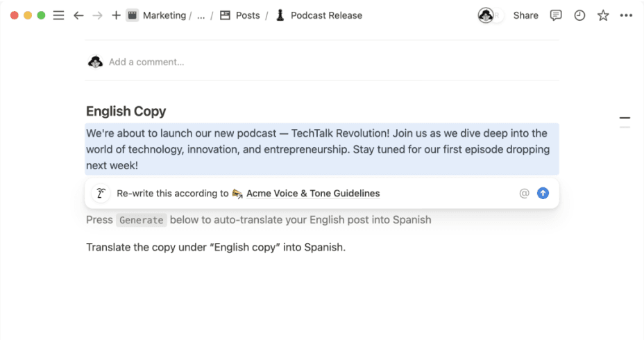The height and width of the screenshot is (340, 644).
Task: Open Acme Voice & Tone Guidelines link
Action: point(313,194)
